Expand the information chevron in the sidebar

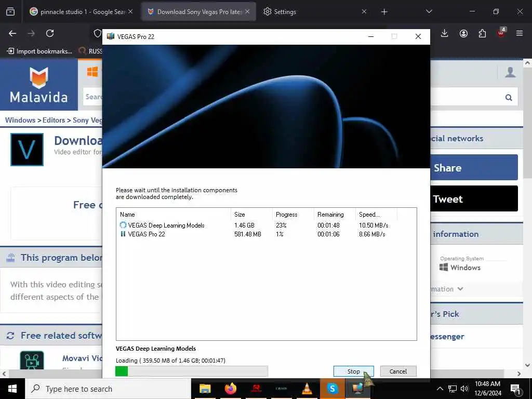[460, 289]
